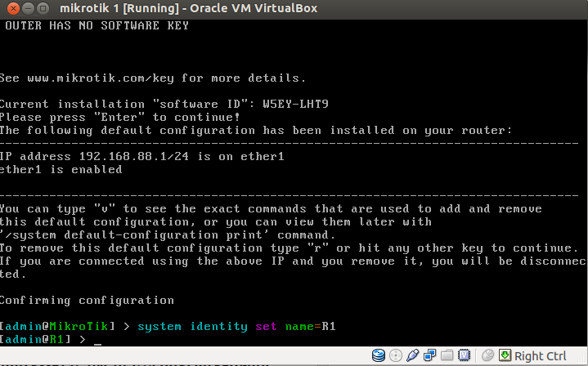The width and height of the screenshot is (588, 366).
Task: Click the IP address '192.168.88.1/24' text
Action: [x=134, y=156]
